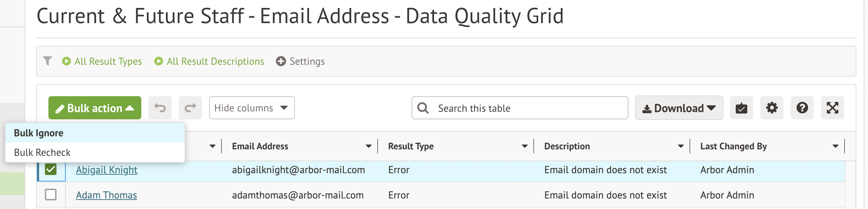Open Email Address column sort arrow
This screenshot has height=209, width=868.
tap(368, 146)
